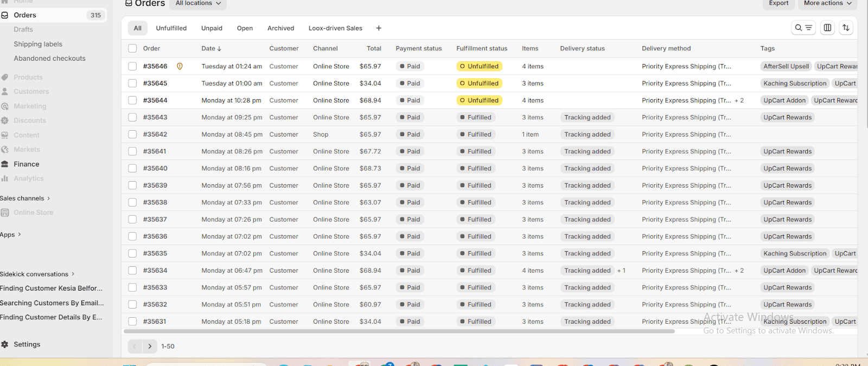Screen dimensions: 868x366
Task: Select order #35640 checkbox
Action: click(x=132, y=169)
